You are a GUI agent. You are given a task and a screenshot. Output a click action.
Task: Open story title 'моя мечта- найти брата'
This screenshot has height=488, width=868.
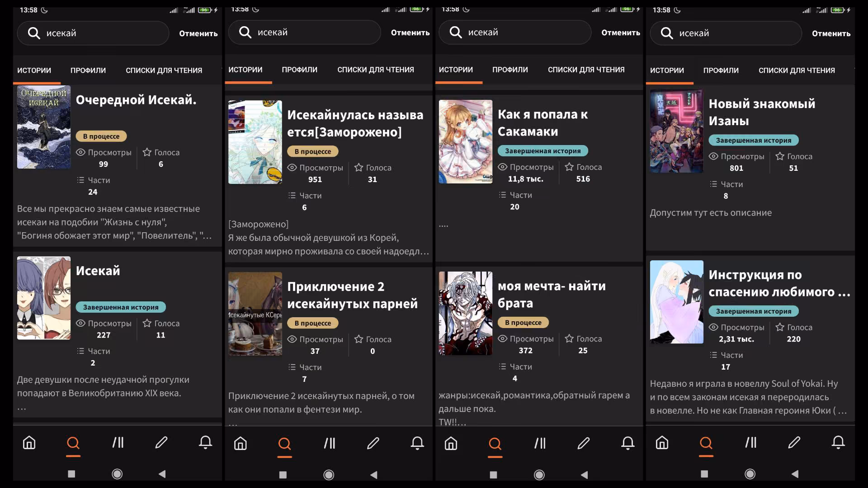tap(552, 295)
